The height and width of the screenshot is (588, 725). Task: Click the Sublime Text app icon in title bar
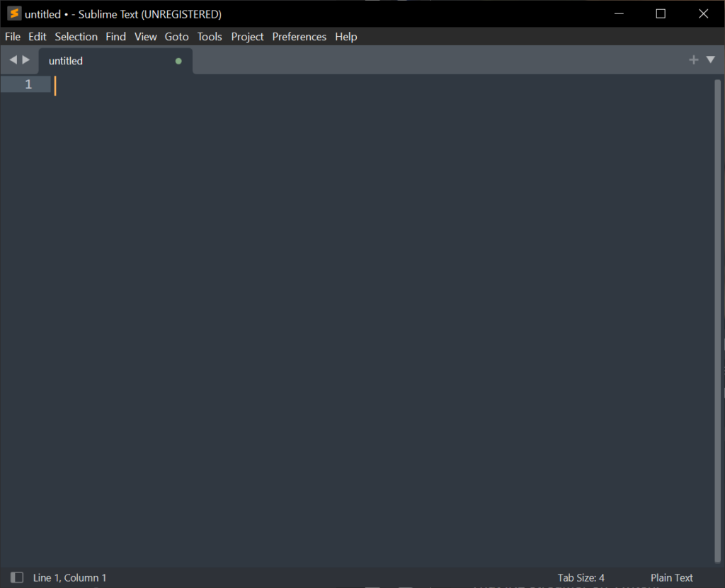(14, 13)
